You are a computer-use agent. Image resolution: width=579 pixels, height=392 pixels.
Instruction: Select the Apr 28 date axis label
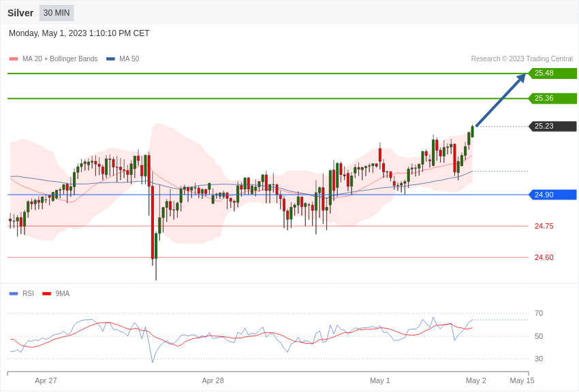pyautogui.click(x=213, y=380)
